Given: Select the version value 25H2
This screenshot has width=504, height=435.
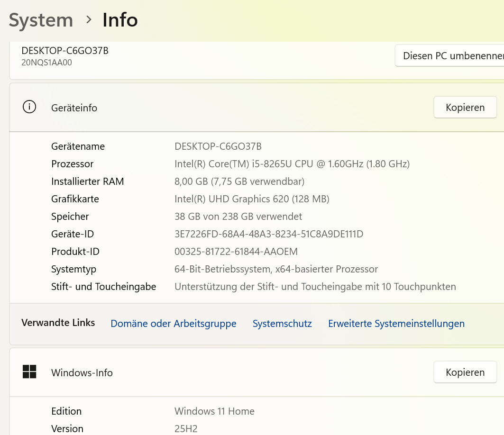Looking at the screenshot, I should 186,428.
